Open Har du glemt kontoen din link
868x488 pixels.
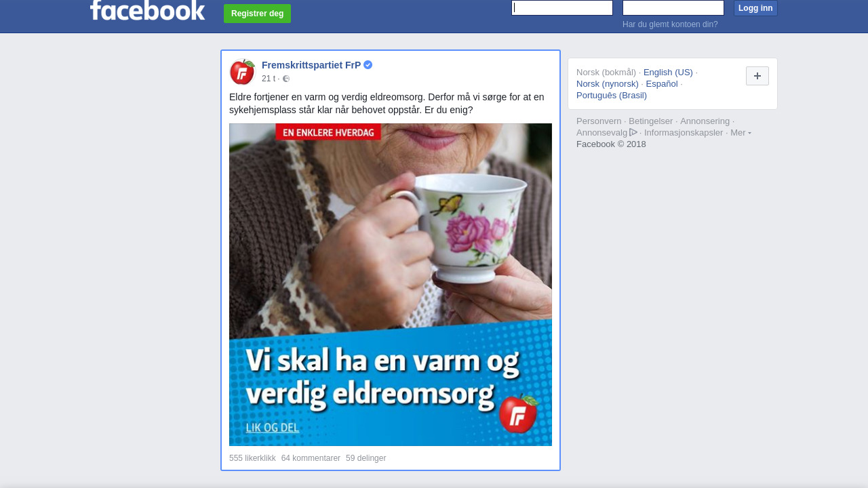[x=670, y=24]
